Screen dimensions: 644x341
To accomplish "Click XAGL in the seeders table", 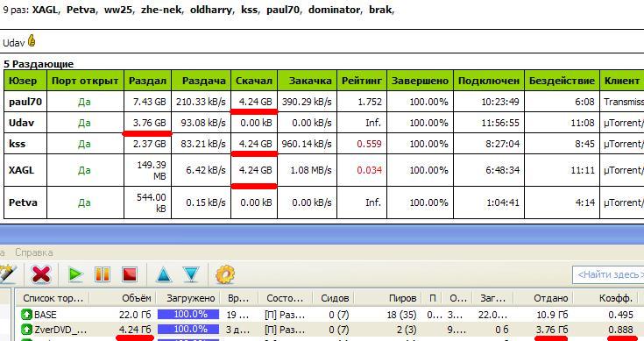I will click(21, 170).
